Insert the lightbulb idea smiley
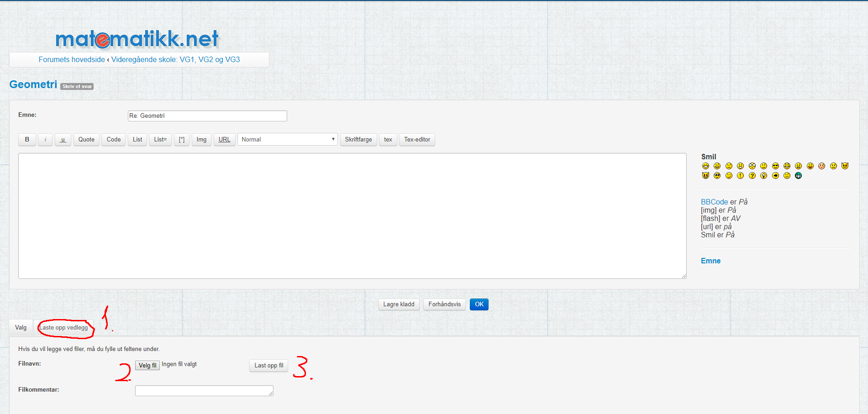The height and width of the screenshot is (414, 868). [x=763, y=176]
